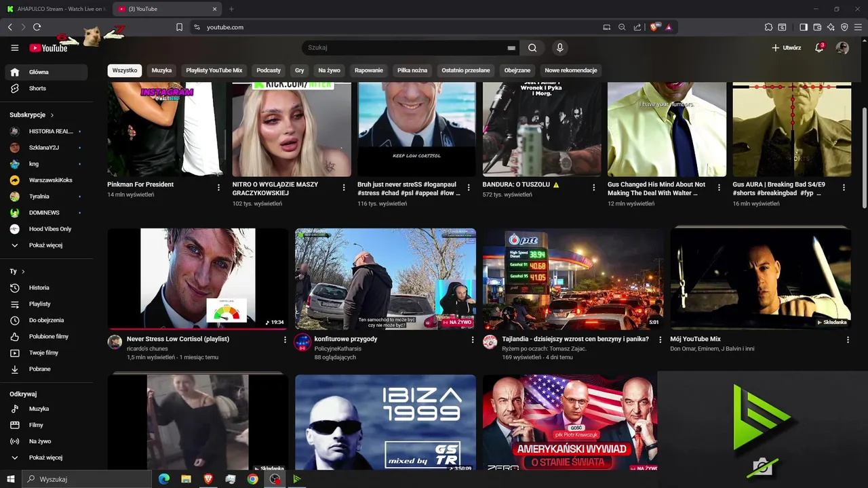Open options for Tajlandia video
Image resolution: width=868 pixels, height=488 pixels.
(x=660, y=340)
